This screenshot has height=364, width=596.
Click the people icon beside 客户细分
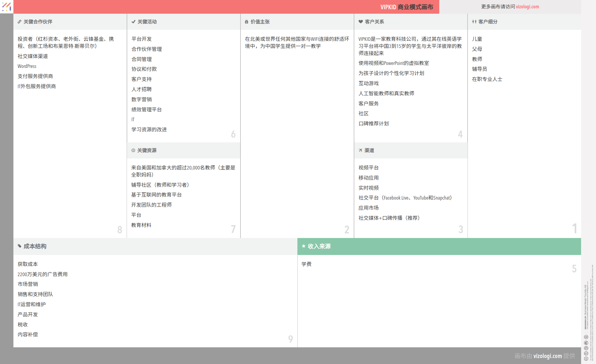pos(474,22)
